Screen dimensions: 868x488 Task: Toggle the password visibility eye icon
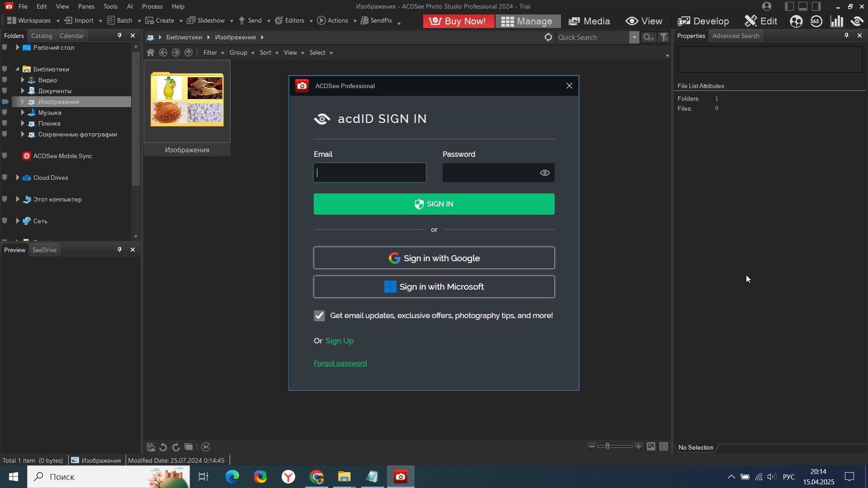[545, 173]
